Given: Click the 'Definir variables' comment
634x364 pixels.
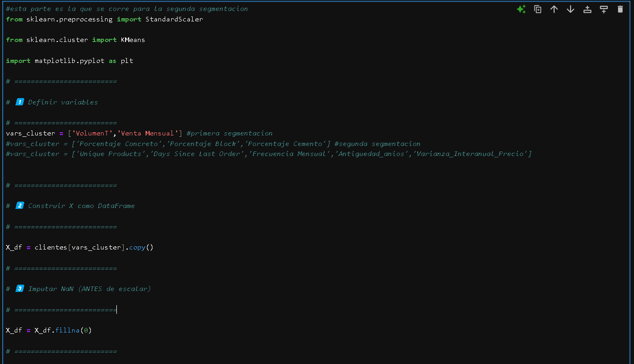Looking at the screenshot, I should click(x=63, y=102).
